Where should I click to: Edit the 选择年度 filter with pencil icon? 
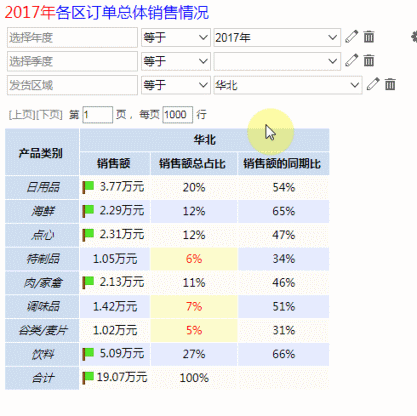352,36
